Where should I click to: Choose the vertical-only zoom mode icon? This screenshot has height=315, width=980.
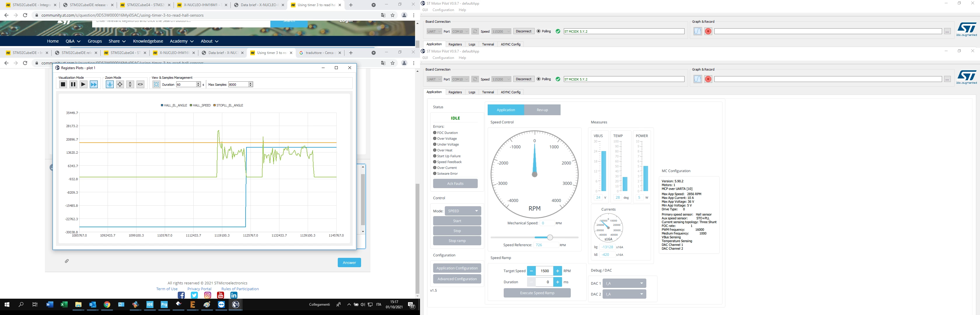click(x=130, y=85)
